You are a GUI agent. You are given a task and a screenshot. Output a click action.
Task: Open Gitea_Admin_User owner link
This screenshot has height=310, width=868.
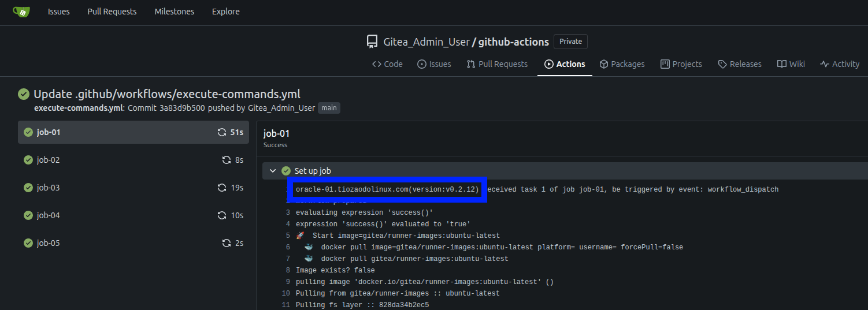pyautogui.click(x=426, y=42)
